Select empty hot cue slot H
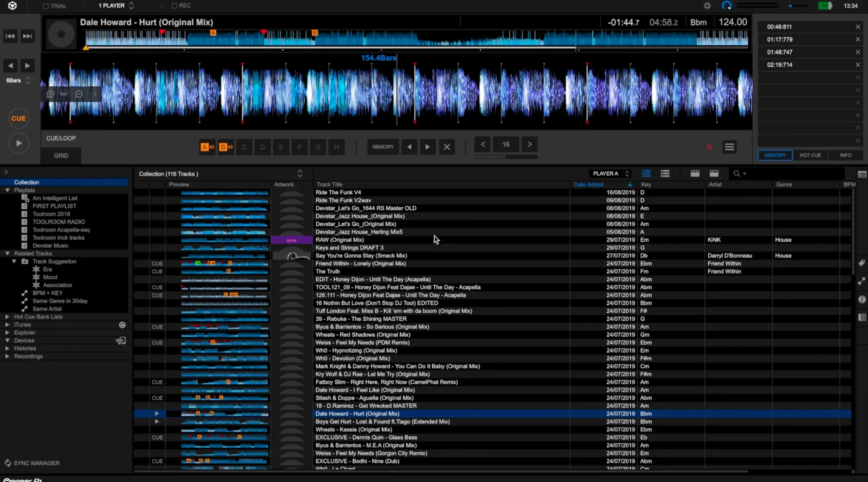Image resolution: width=868 pixels, height=482 pixels. [x=336, y=147]
